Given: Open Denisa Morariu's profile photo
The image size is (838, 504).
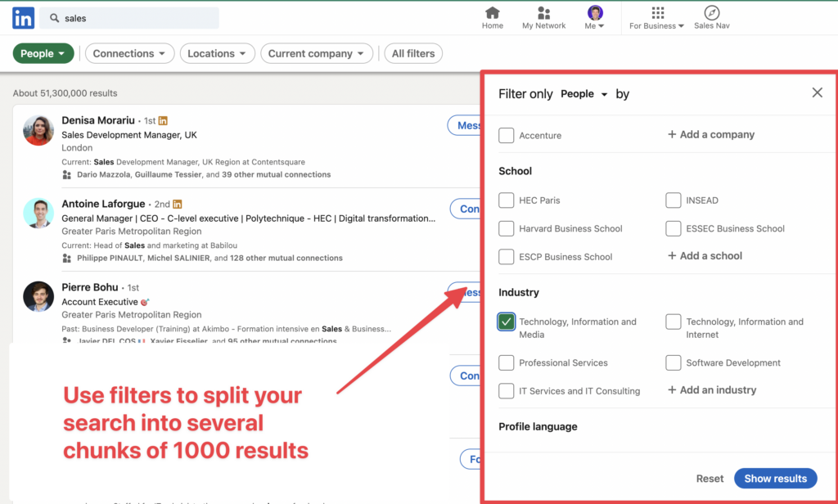Looking at the screenshot, I should [x=38, y=130].
